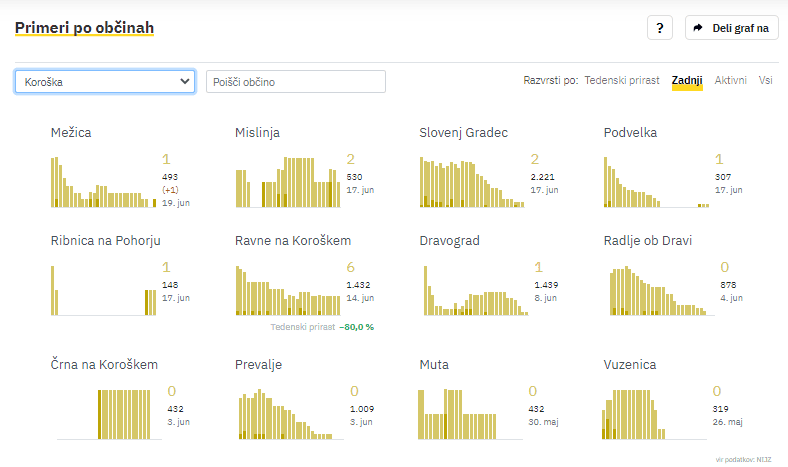Image resolution: width=788 pixels, height=467 pixels.
Task: Click the share arrow icon
Action: [x=698, y=28]
